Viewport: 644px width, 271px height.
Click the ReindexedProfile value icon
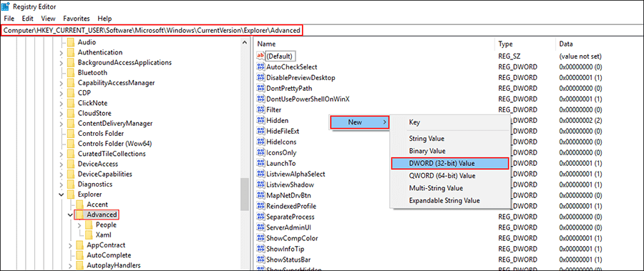pos(260,206)
